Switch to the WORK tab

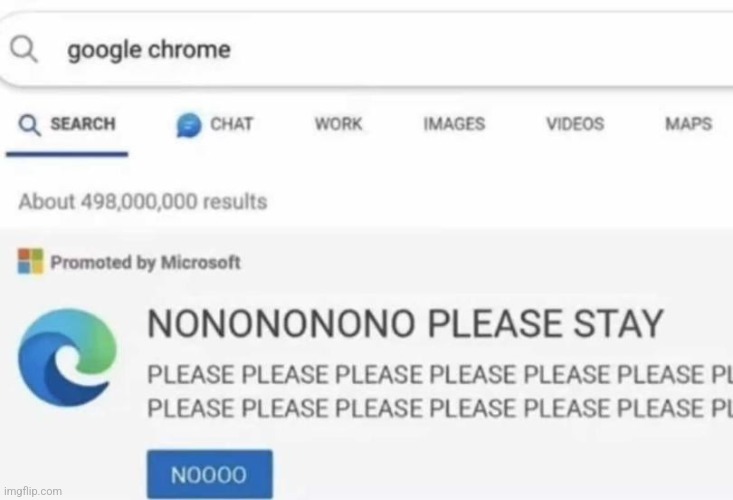[338, 124]
